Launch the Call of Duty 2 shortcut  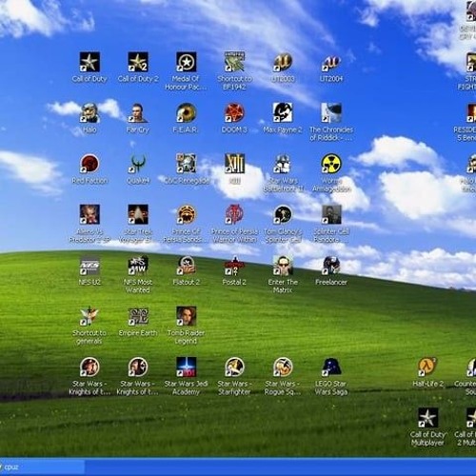(x=138, y=62)
